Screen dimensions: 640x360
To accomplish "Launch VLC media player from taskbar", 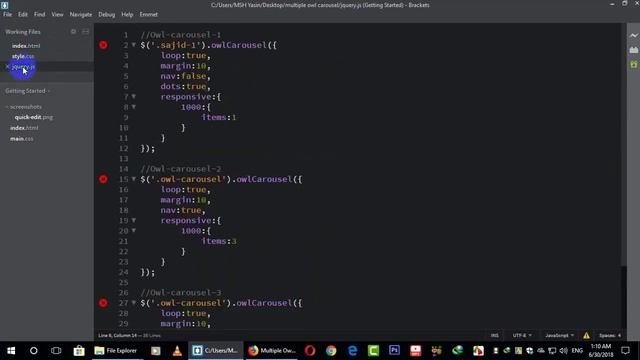I will pyautogui.click(x=177, y=351).
